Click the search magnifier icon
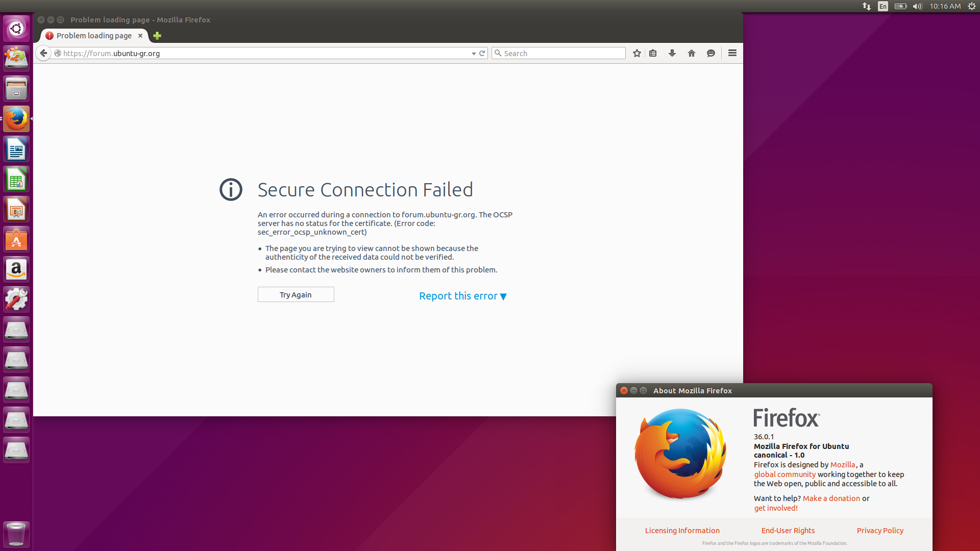The height and width of the screenshot is (551, 980). pos(498,53)
